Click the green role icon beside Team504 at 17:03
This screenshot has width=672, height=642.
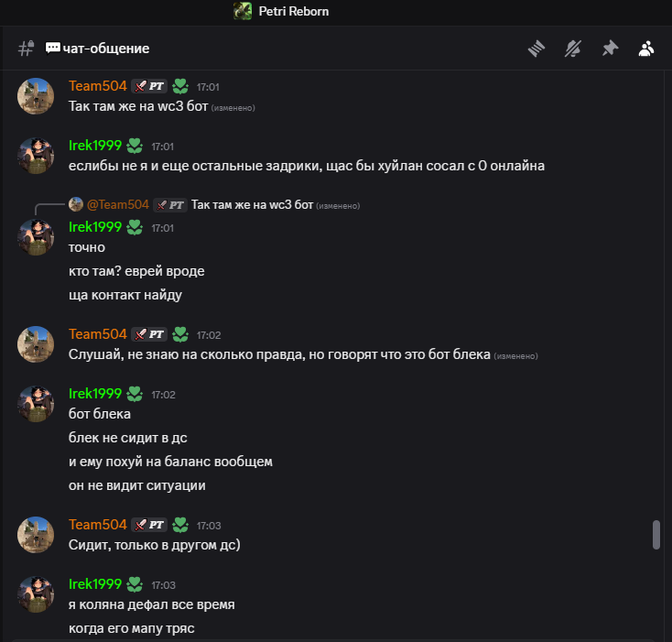pos(180,526)
